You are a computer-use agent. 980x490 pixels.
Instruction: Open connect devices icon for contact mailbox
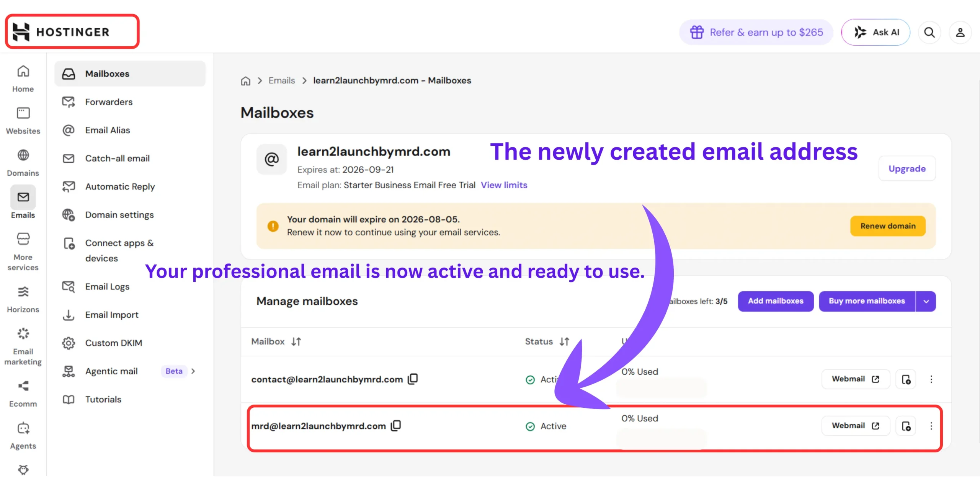coord(906,379)
